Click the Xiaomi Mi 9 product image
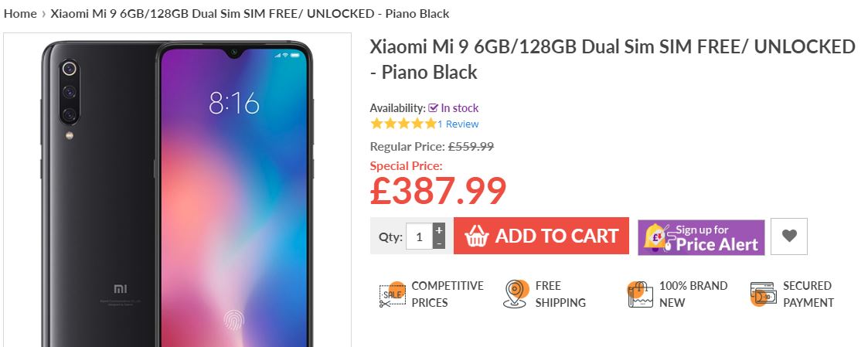The height and width of the screenshot is (347, 868). 177,190
